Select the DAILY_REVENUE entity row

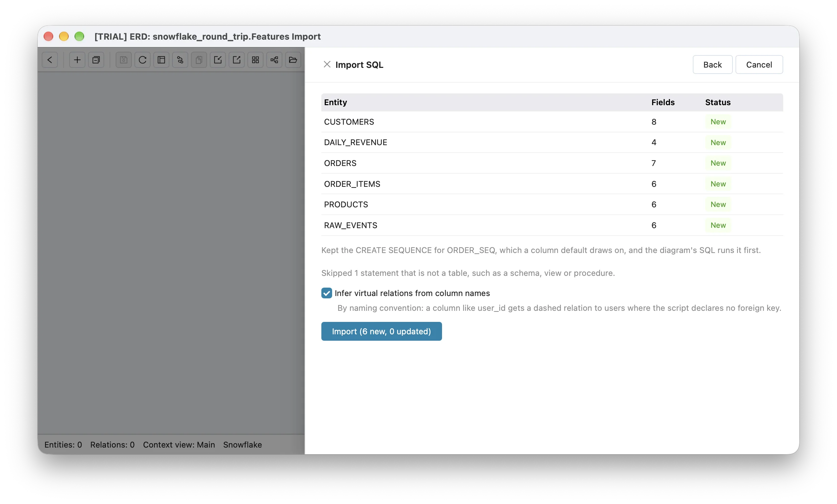(x=552, y=143)
